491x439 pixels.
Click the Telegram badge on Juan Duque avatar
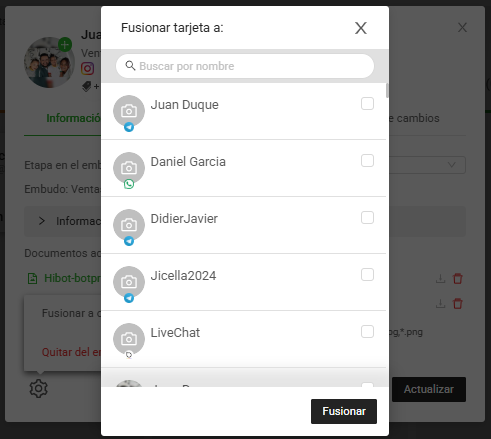(129, 127)
